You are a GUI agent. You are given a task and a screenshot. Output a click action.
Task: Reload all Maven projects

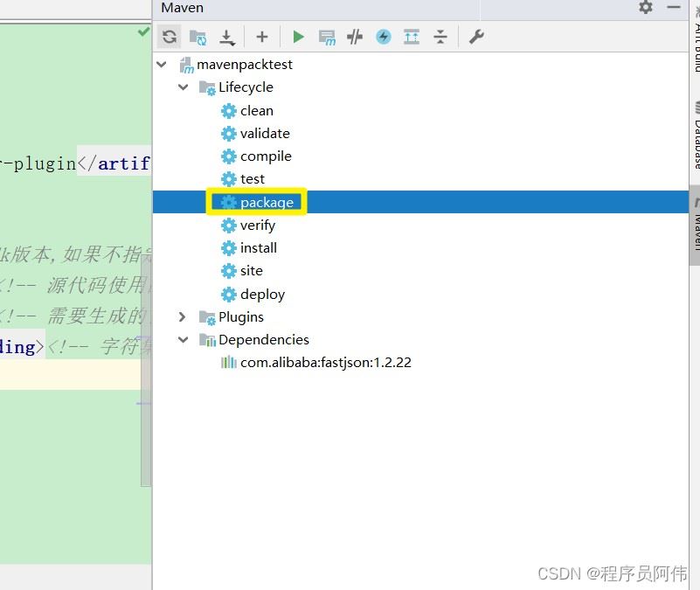click(x=170, y=36)
